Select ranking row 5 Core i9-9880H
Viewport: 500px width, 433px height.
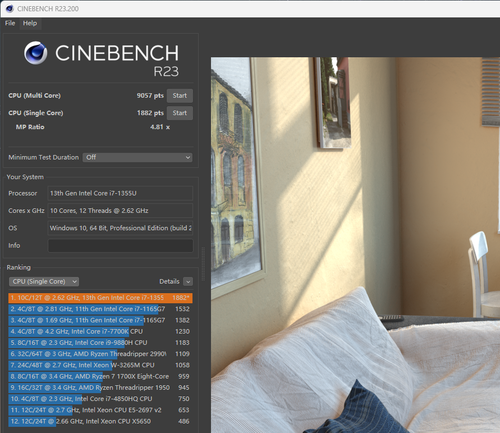point(100,343)
